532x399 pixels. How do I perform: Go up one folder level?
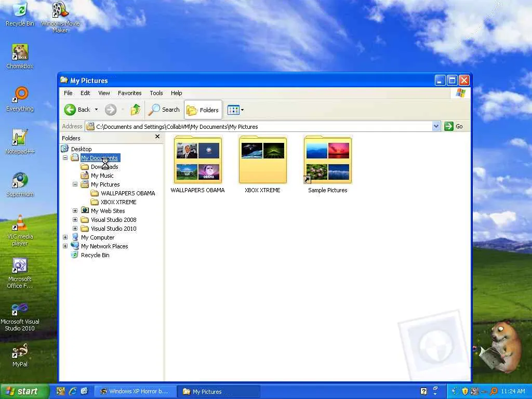click(136, 110)
